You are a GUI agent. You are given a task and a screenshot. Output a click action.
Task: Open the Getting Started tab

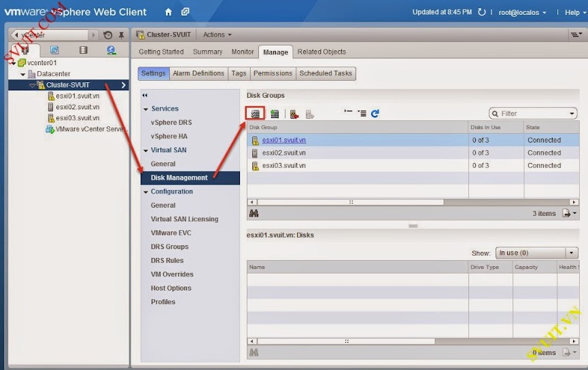161,52
